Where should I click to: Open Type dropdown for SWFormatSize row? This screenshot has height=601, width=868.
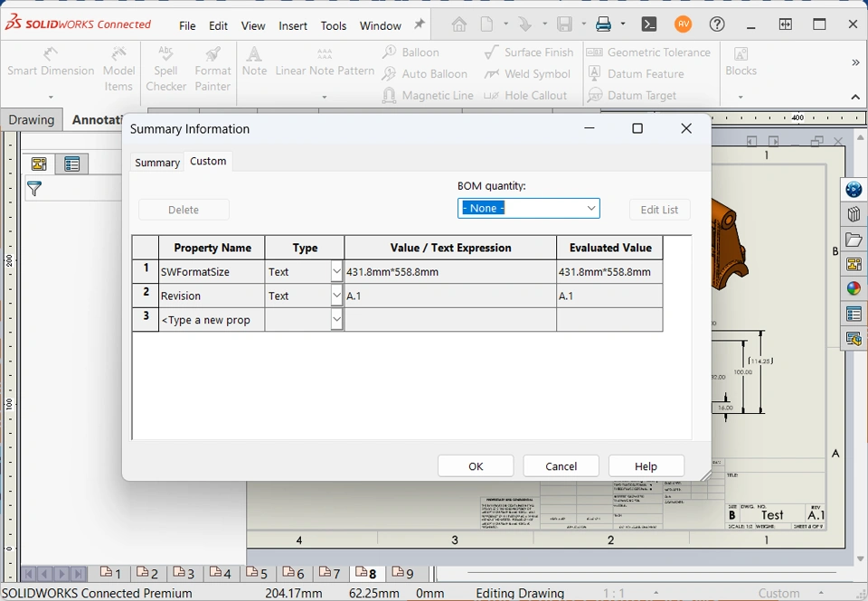[336, 271]
